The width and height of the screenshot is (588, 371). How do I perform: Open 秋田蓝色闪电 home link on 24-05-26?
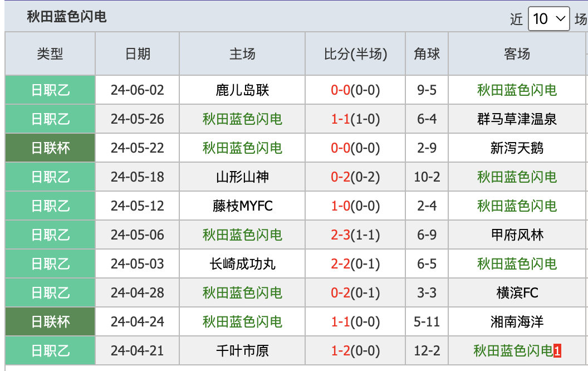[x=242, y=119]
